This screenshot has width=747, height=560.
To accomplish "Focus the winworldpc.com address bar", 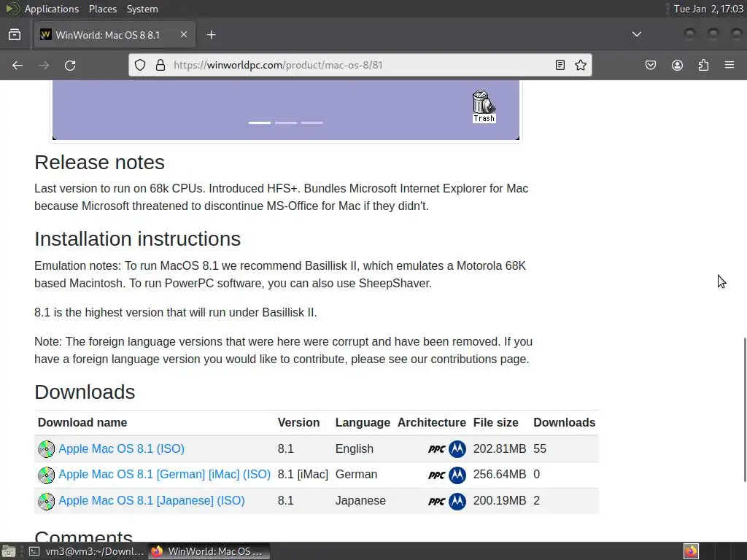I will point(360,65).
